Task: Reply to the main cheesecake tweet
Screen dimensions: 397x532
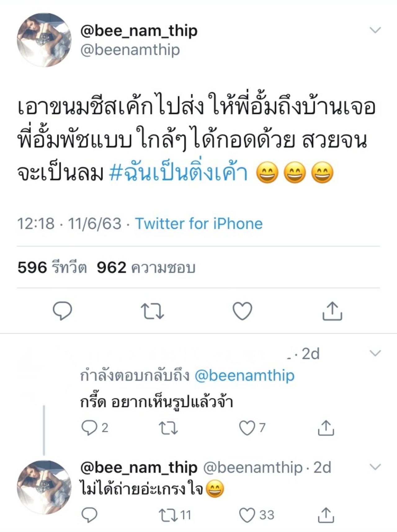Action: pyautogui.click(x=62, y=311)
